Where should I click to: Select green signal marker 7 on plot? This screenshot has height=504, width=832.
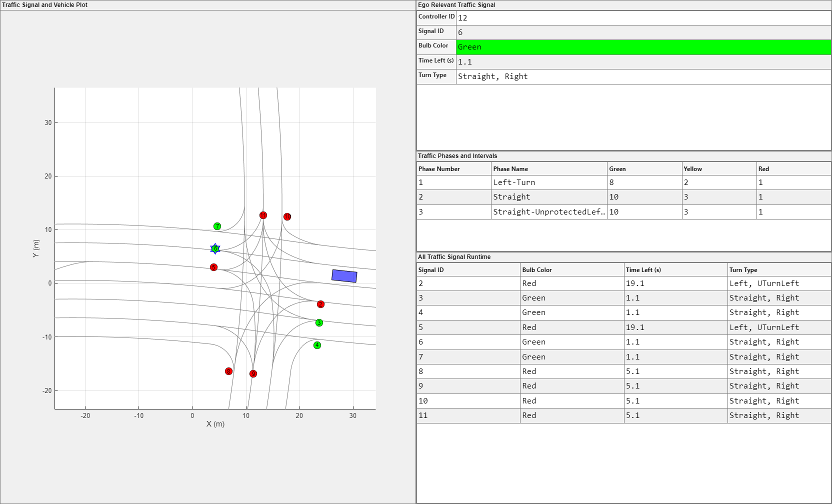pyautogui.click(x=217, y=226)
